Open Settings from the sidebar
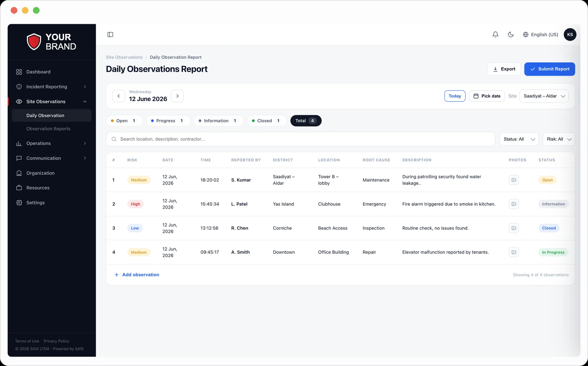Viewport: 588px width, 366px height. (52, 203)
